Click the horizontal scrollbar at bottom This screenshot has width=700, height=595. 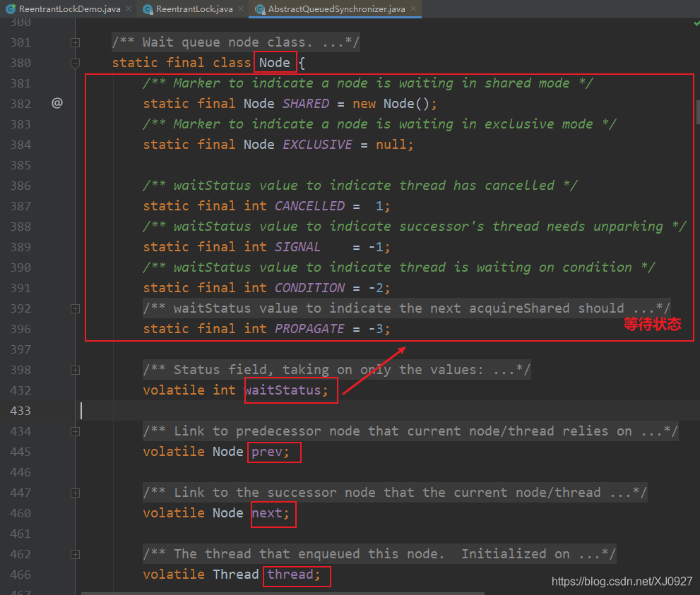click(283, 593)
